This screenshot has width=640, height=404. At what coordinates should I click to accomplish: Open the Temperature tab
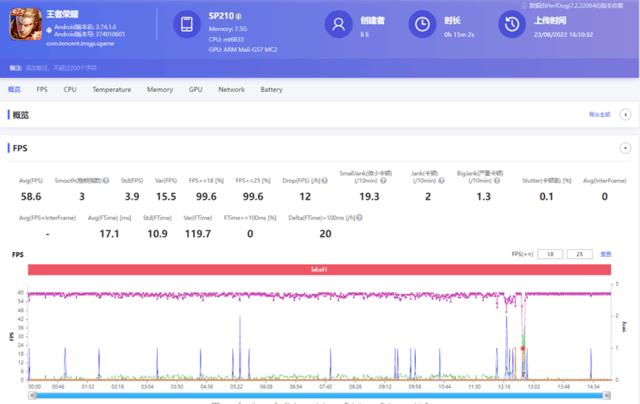[x=112, y=90]
